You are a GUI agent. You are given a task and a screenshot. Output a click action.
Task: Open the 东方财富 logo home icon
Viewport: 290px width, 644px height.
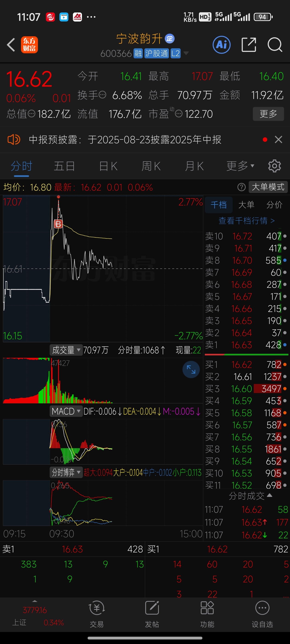pos(30,45)
